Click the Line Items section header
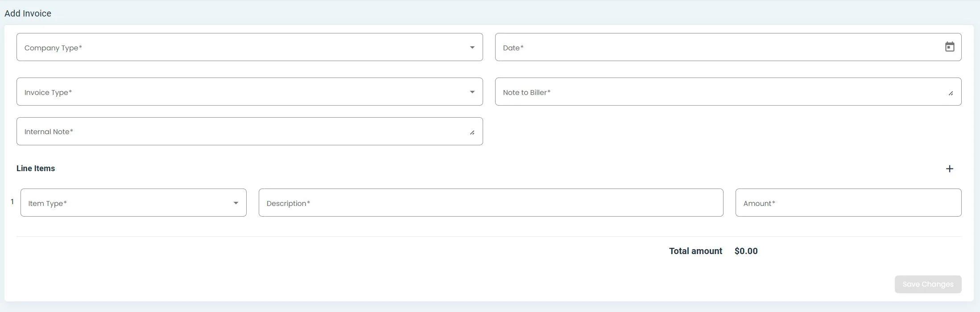This screenshot has width=980, height=312. tap(36, 168)
